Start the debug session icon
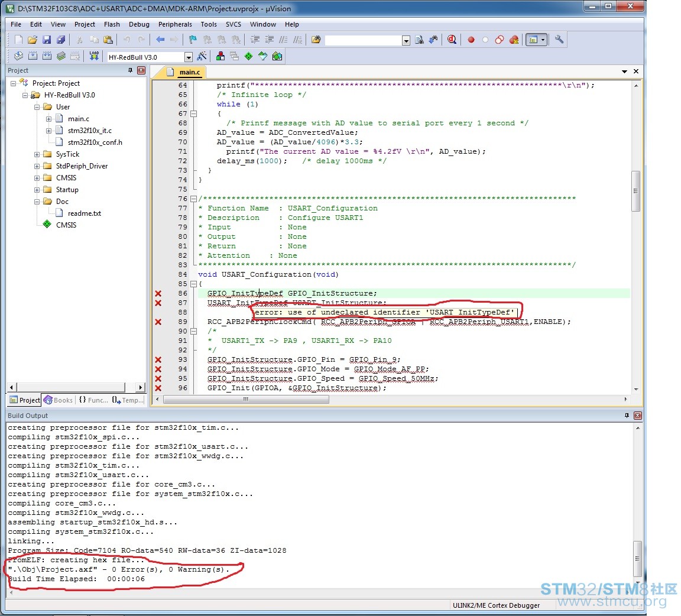 click(x=452, y=40)
